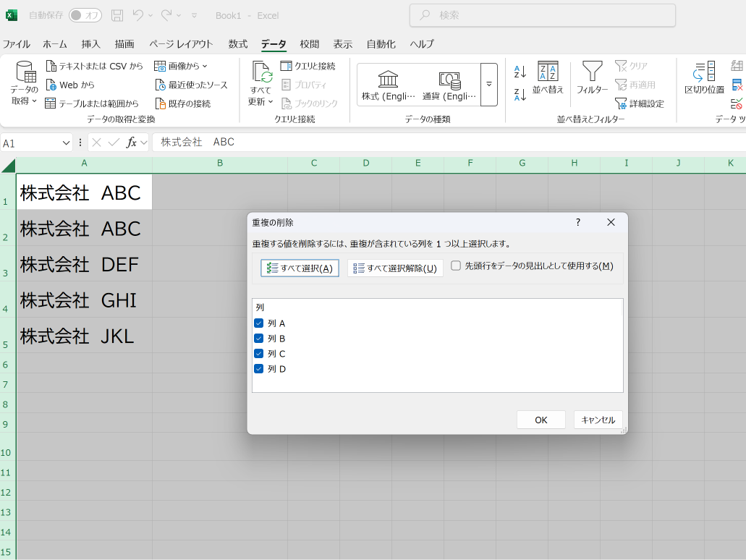The height and width of the screenshot is (560, 746).
Task: Check 先頭行をデータの見出しとして使用する
Action: (456, 266)
